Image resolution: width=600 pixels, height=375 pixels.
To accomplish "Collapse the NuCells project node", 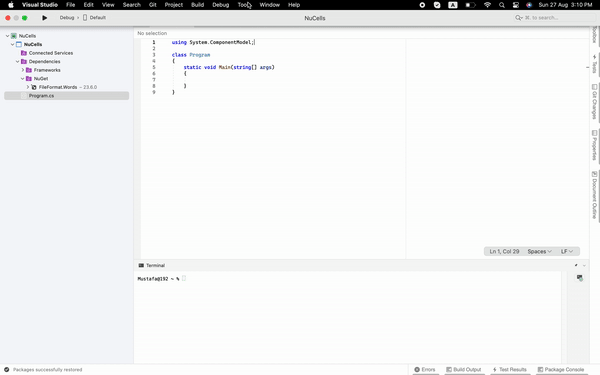I will coord(12,44).
